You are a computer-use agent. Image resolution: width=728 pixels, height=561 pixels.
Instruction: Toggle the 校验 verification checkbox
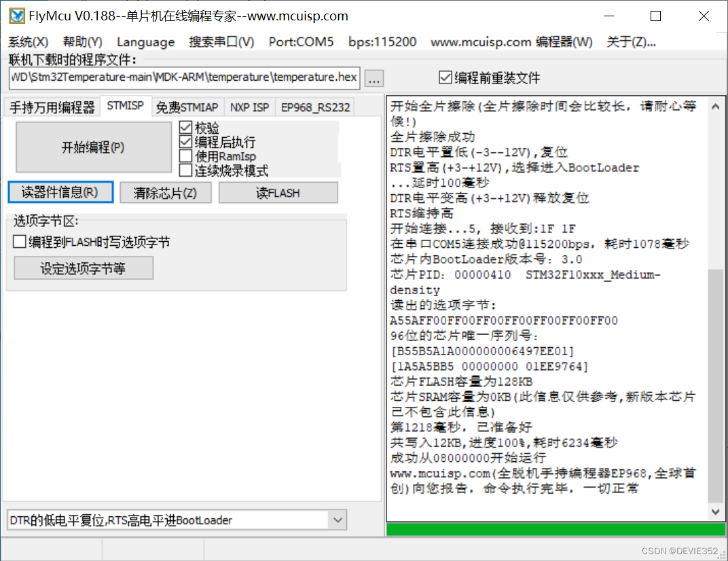coord(184,126)
